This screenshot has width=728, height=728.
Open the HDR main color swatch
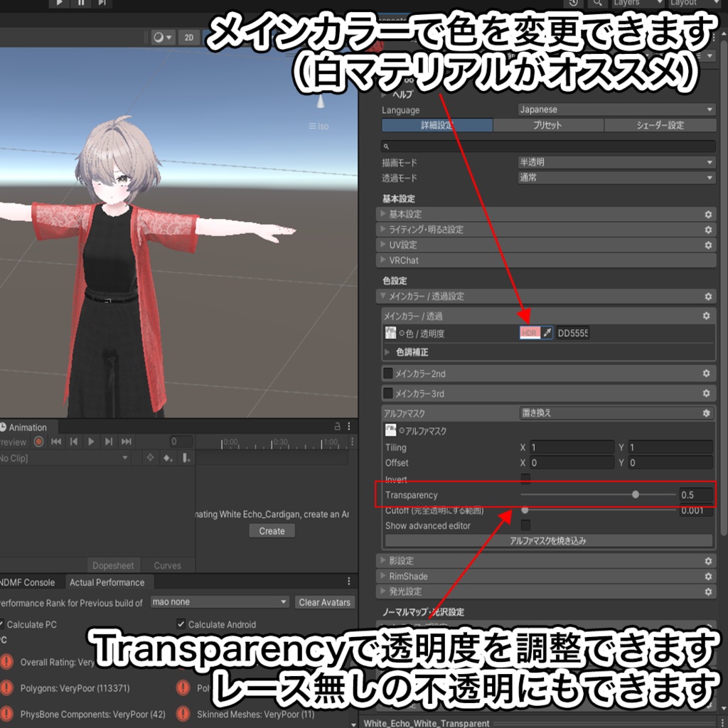530,333
